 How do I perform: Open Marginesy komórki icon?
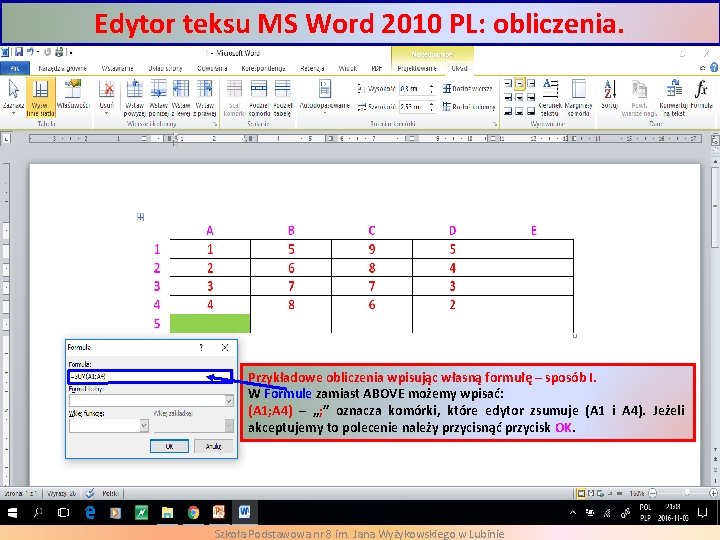578,89
